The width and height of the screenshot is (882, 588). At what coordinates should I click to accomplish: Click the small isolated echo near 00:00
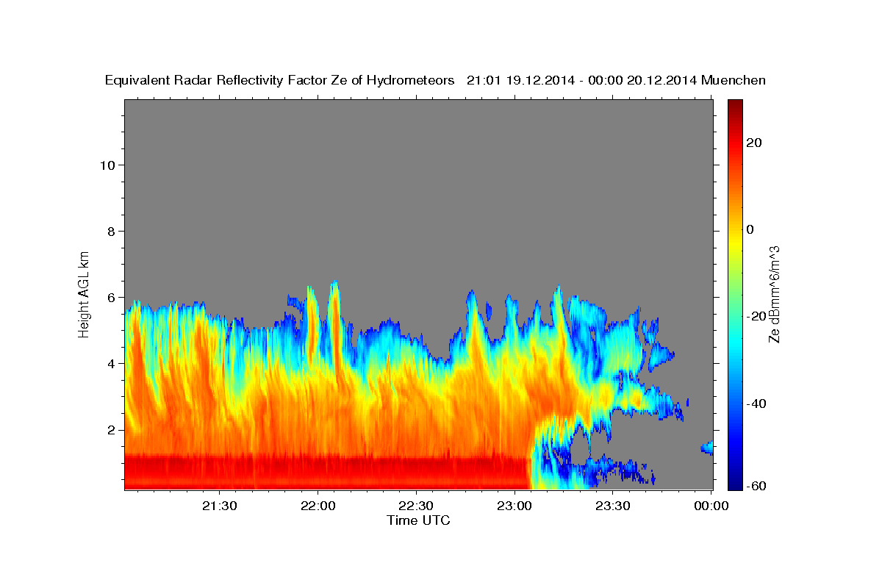pyautogui.click(x=707, y=448)
